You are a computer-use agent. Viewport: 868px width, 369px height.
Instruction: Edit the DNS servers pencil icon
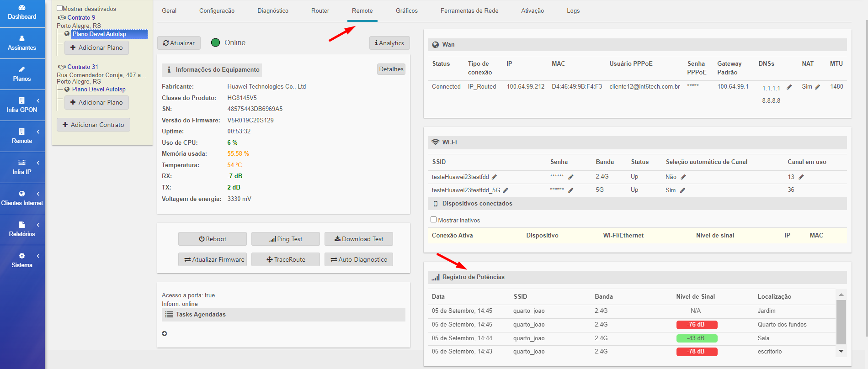(x=789, y=87)
